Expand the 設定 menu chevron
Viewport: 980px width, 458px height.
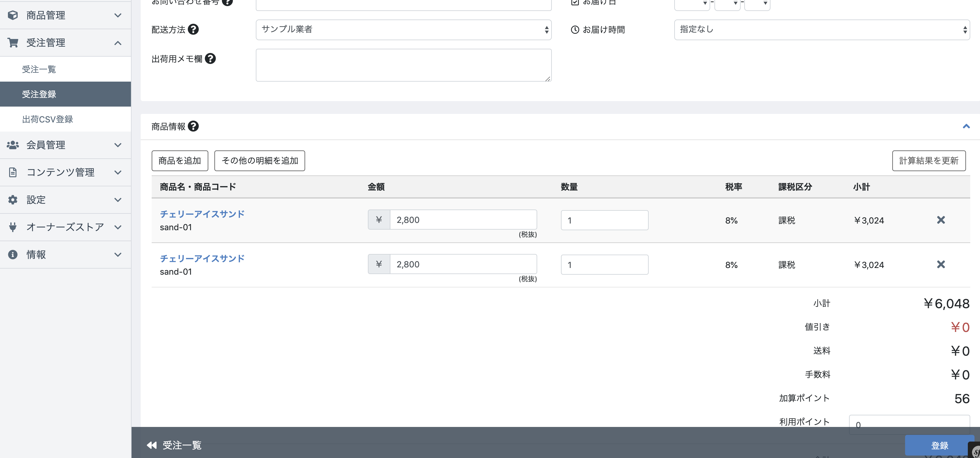pyautogui.click(x=118, y=200)
